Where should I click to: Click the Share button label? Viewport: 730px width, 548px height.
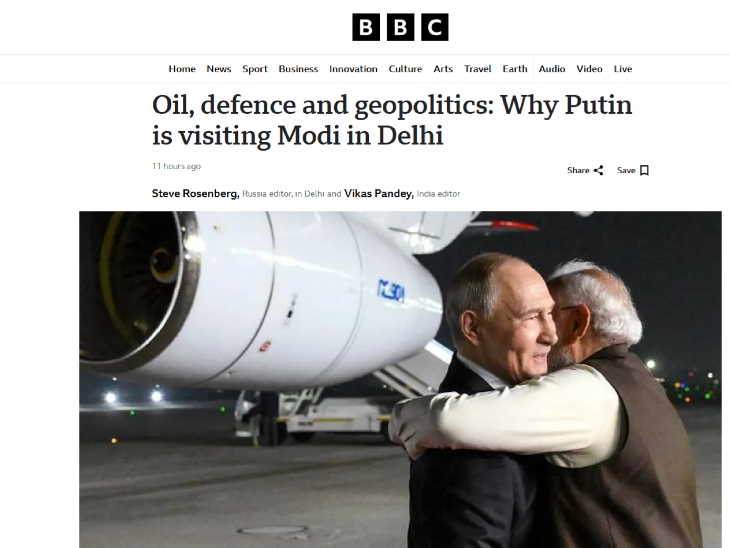pyautogui.click(x=578, y=170)
